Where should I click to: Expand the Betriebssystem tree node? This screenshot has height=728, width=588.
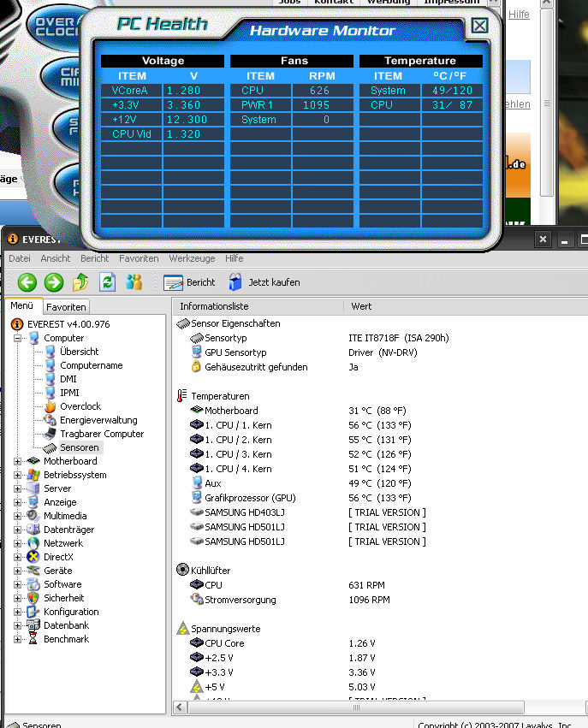point(18,475)
